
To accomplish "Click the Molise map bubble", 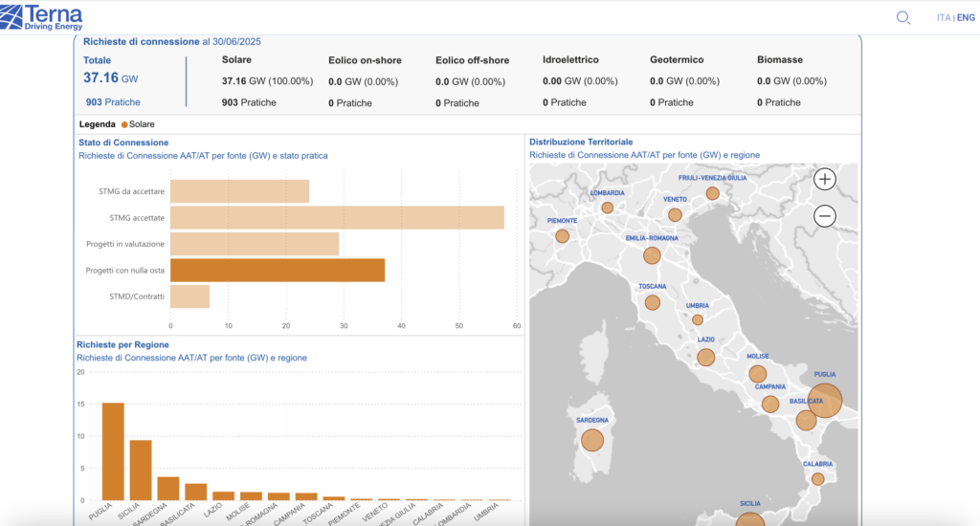I will [x=758, y=374].
